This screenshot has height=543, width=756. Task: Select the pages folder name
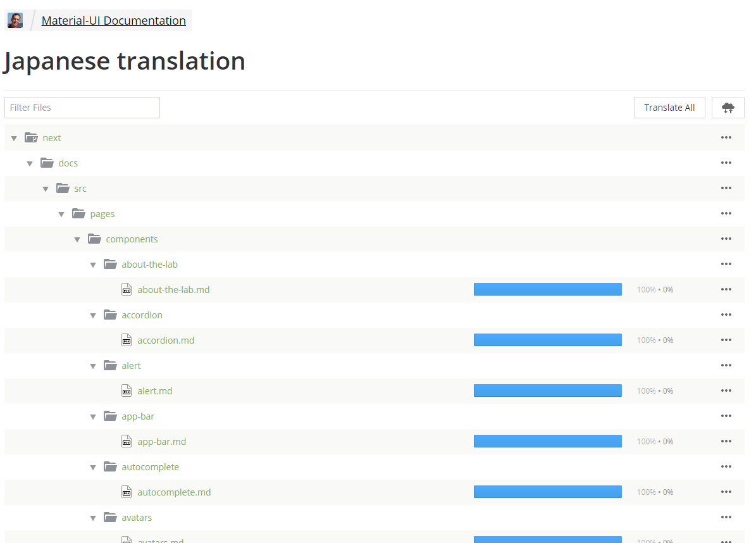tap(102, 214)
